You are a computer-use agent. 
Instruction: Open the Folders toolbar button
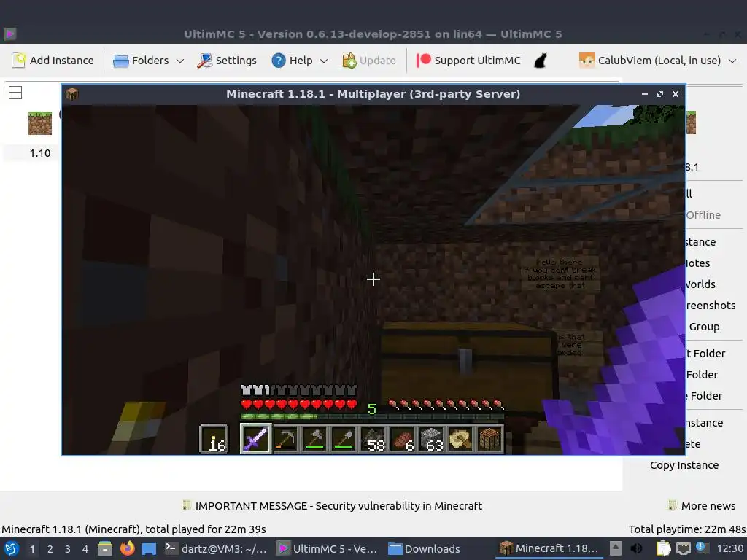tap(142, 61)
